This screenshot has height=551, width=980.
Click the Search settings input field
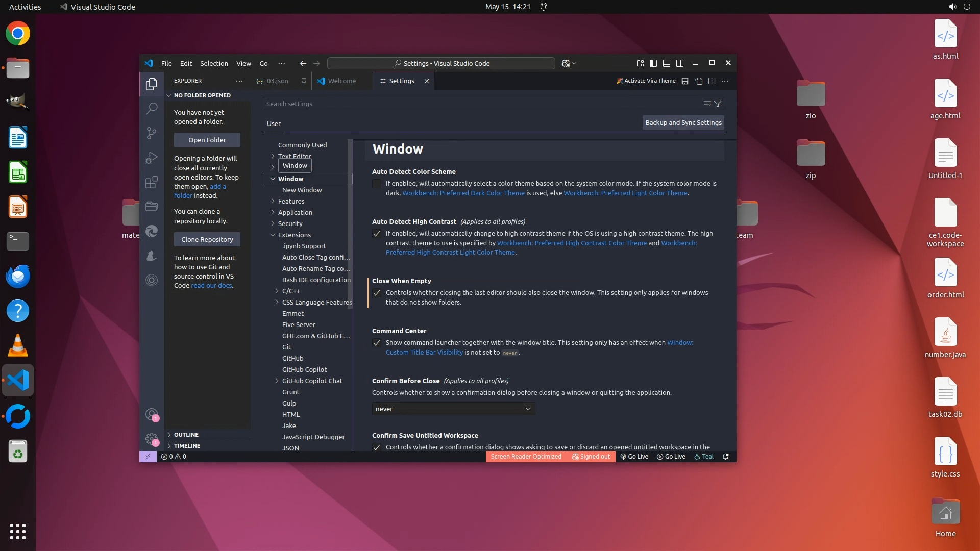click(480, 104)
